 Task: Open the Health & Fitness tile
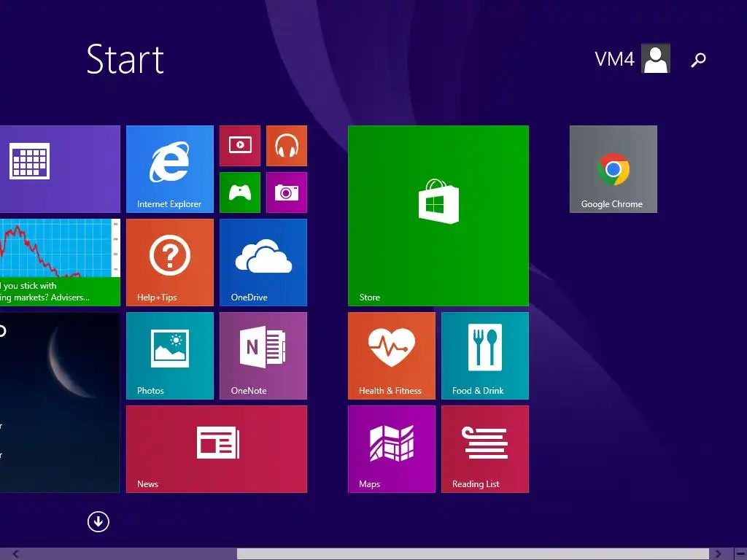[392, 356]
